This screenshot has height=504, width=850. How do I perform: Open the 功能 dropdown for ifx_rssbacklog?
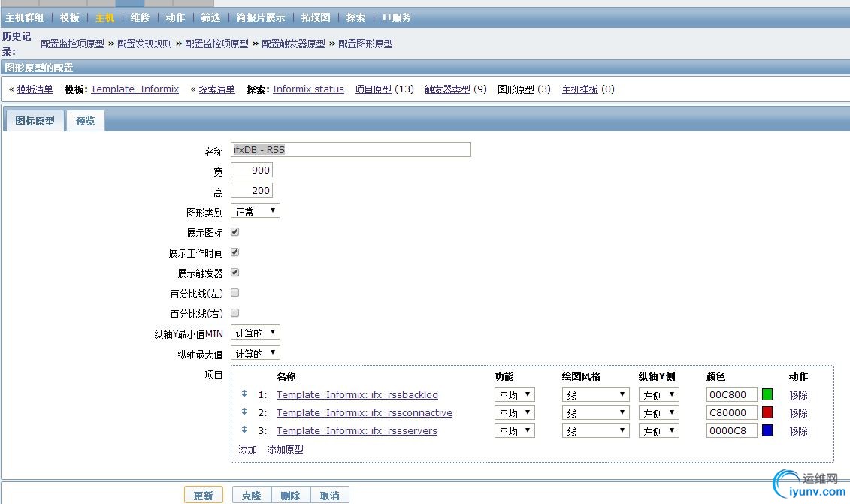click(515, 394)
